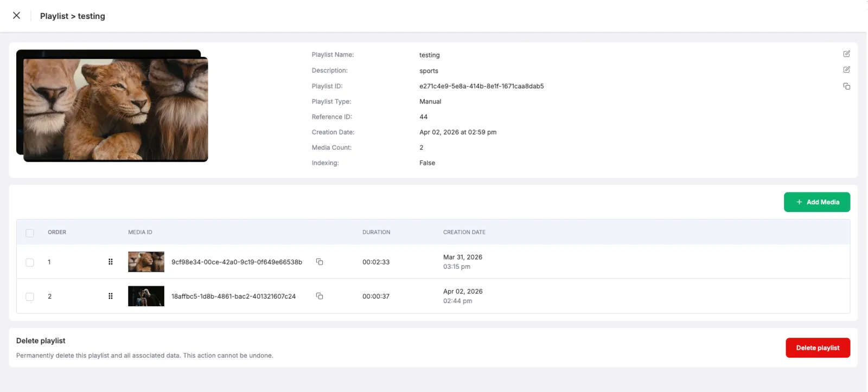Click the CREATION DATE column header
The image size is (868, 392).
[464, 232]
